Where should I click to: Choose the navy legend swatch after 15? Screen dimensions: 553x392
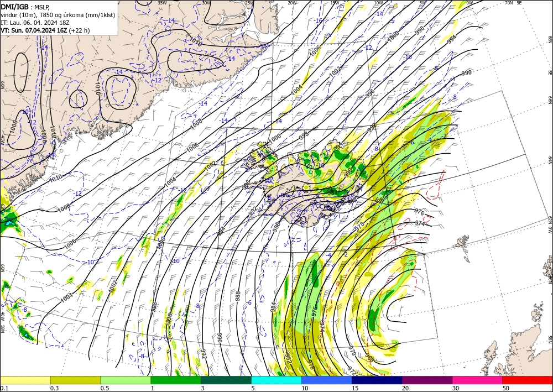pyautogui.click(x=377, y=380)
